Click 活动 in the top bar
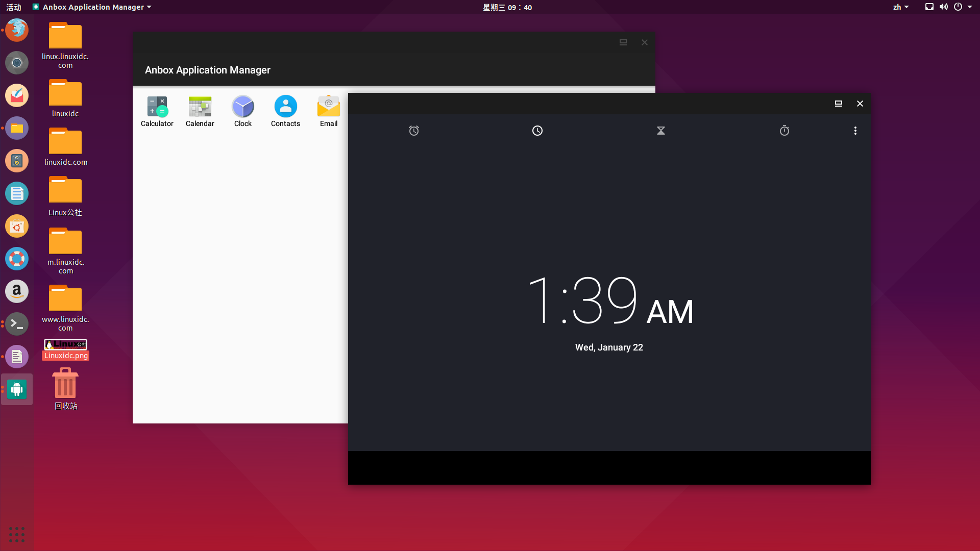 (13, 7)
